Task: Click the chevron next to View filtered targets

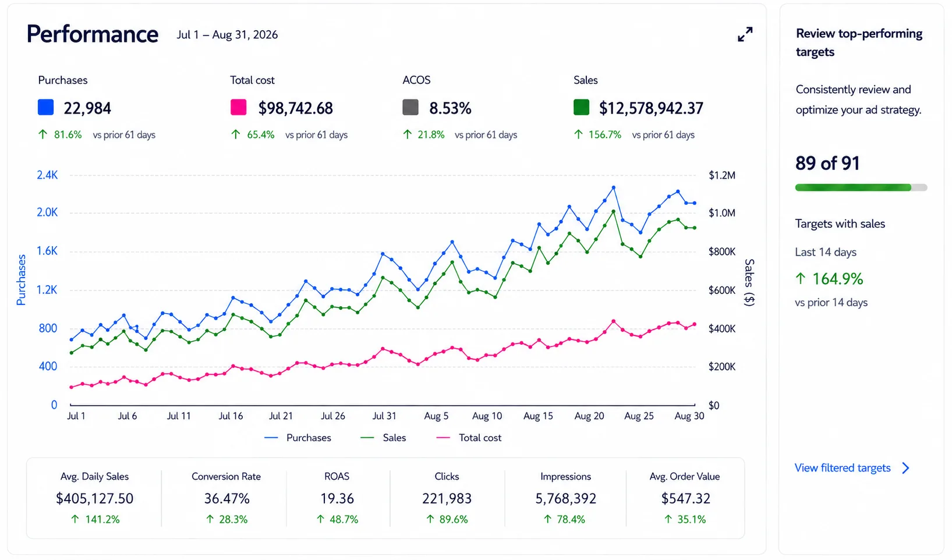Action: click(x=905, y=468)
